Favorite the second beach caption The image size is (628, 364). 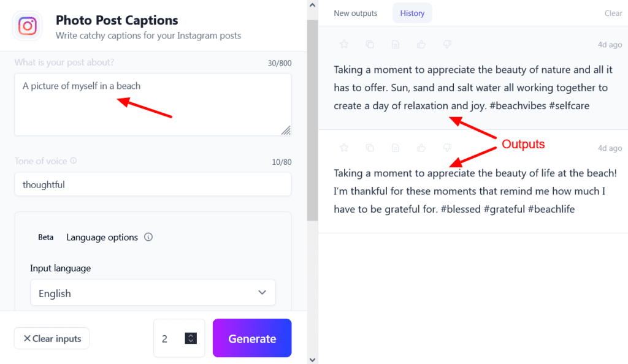point(344,148)
